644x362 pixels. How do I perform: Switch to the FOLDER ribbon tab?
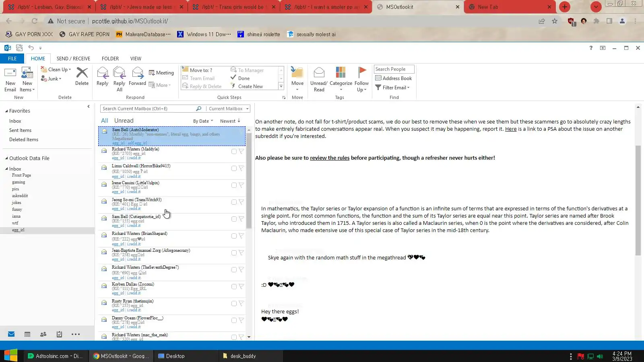(110, 59)
